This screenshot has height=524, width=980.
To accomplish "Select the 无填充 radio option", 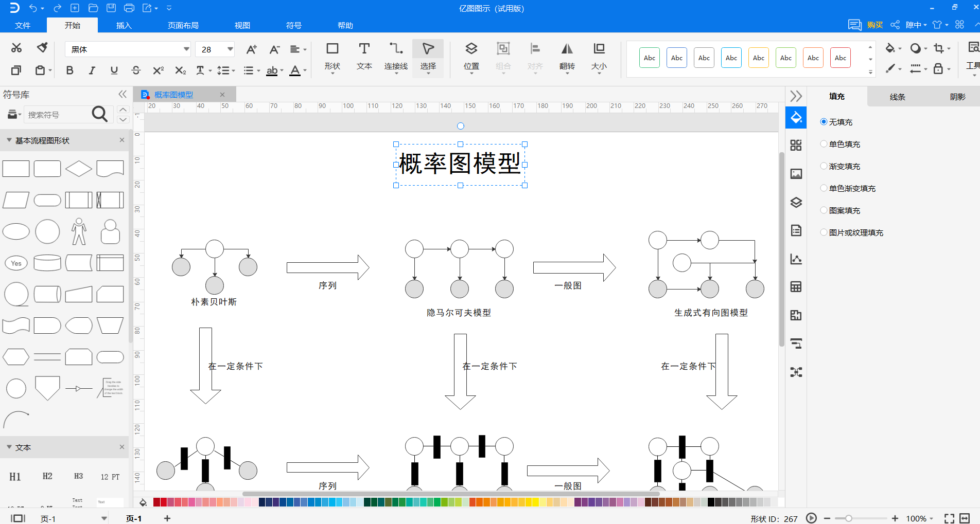I will 824,122.
